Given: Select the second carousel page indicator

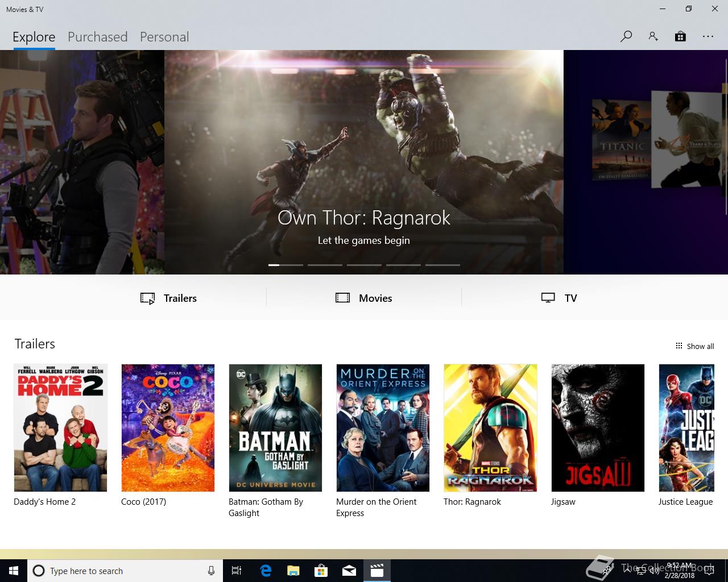Looking at the screenshot, I should coord(325,265).
